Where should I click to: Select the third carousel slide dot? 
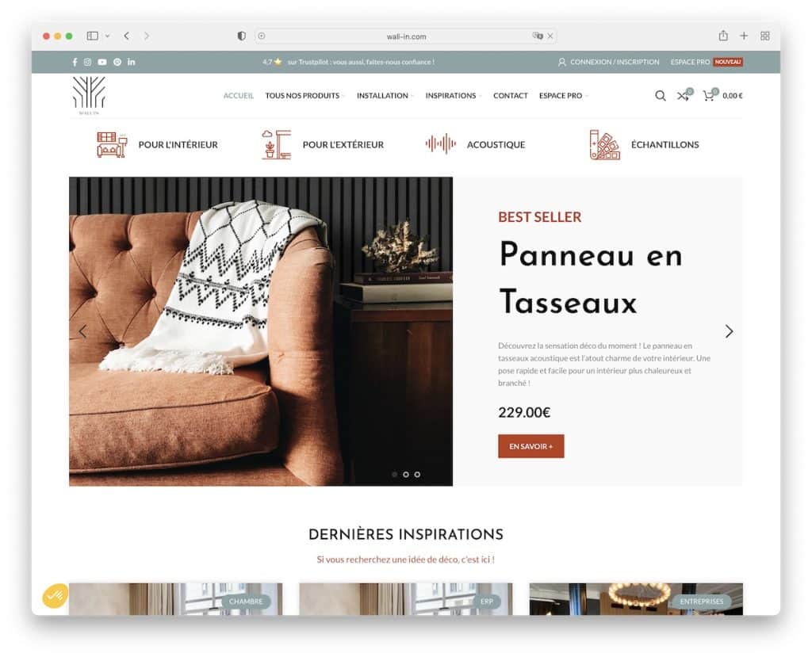click(417, 474)
